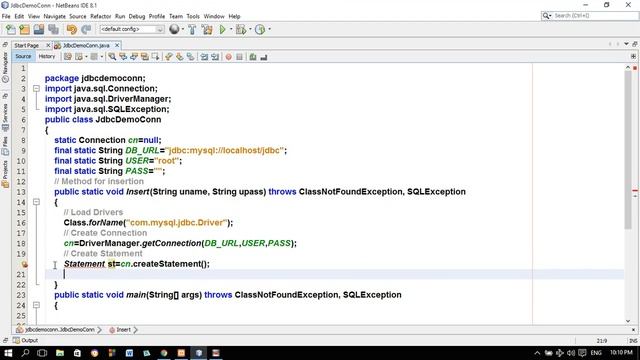Open the Source menu
Screen dimensions: 640x360
point(78,16)
